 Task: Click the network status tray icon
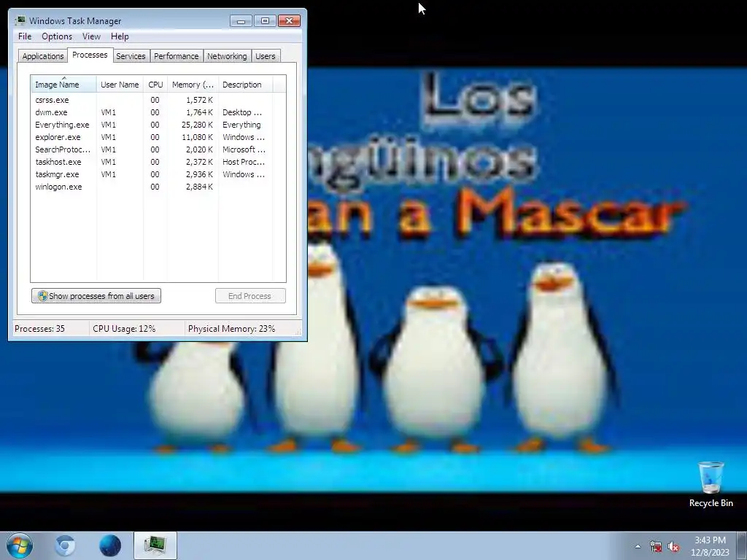point(656,547)
